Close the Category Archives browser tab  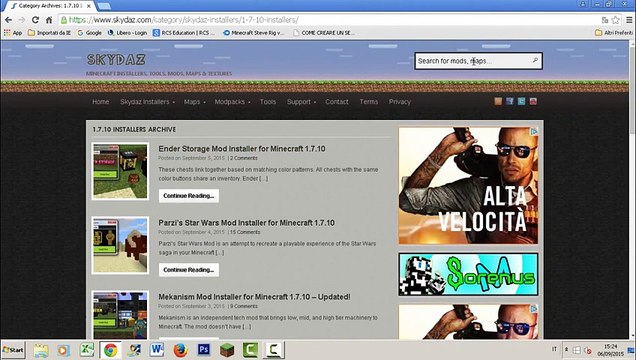pos(88,6)
